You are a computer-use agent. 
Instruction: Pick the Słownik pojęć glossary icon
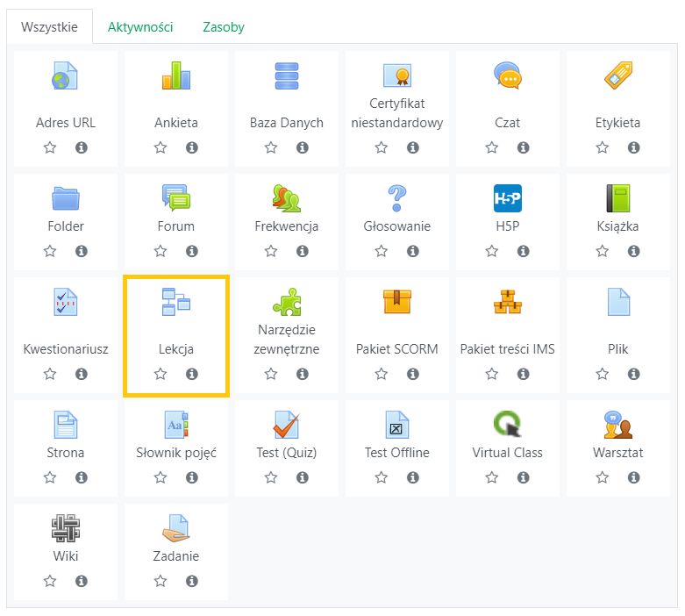(175, 425)
